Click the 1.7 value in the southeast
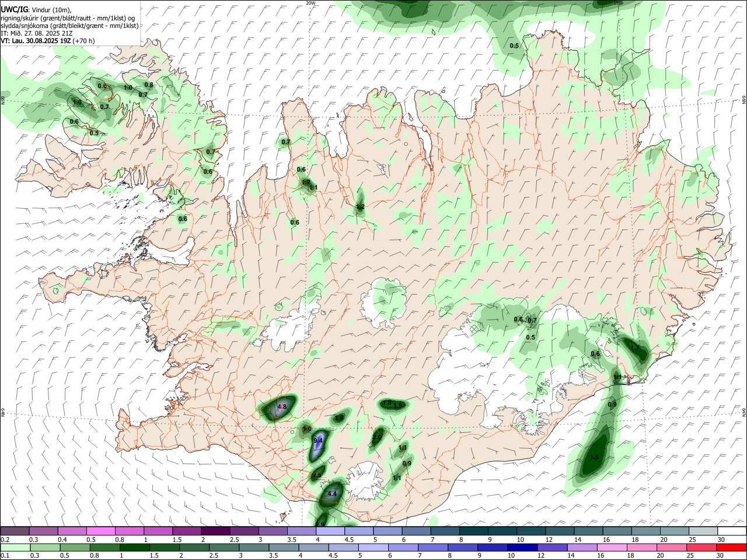 pos(635,348)
